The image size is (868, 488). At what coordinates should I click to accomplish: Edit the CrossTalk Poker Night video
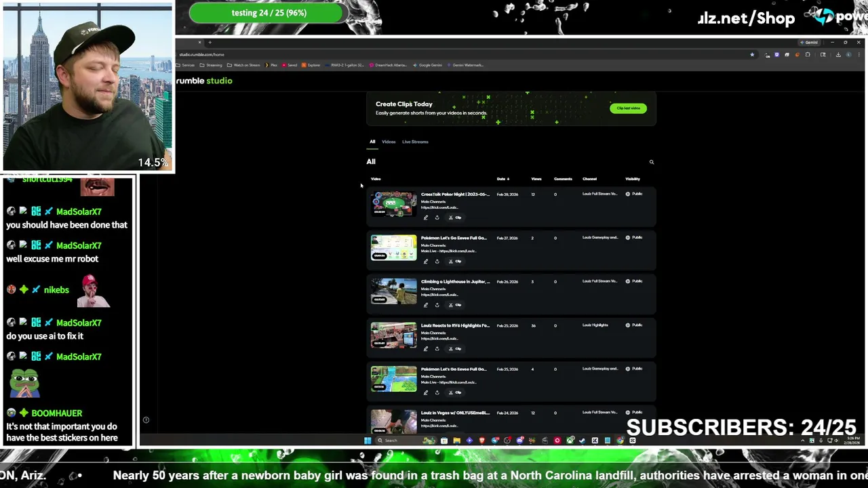tap(426, 218)
